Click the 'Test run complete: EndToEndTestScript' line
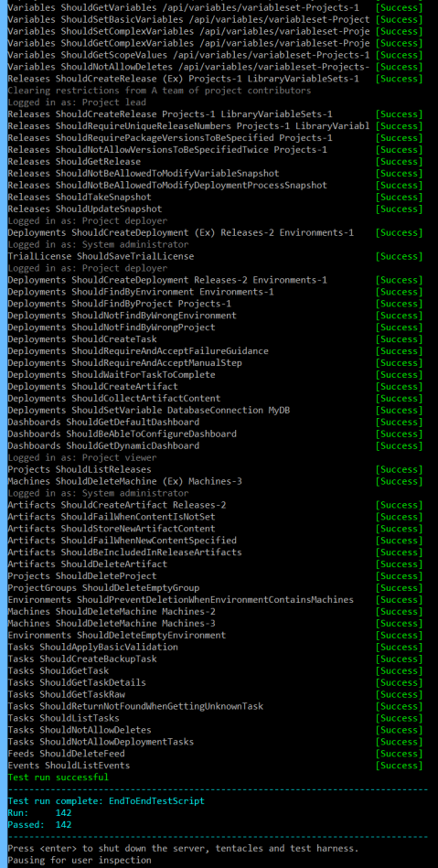This screenshot has height=868, width=438. [106, 801]
